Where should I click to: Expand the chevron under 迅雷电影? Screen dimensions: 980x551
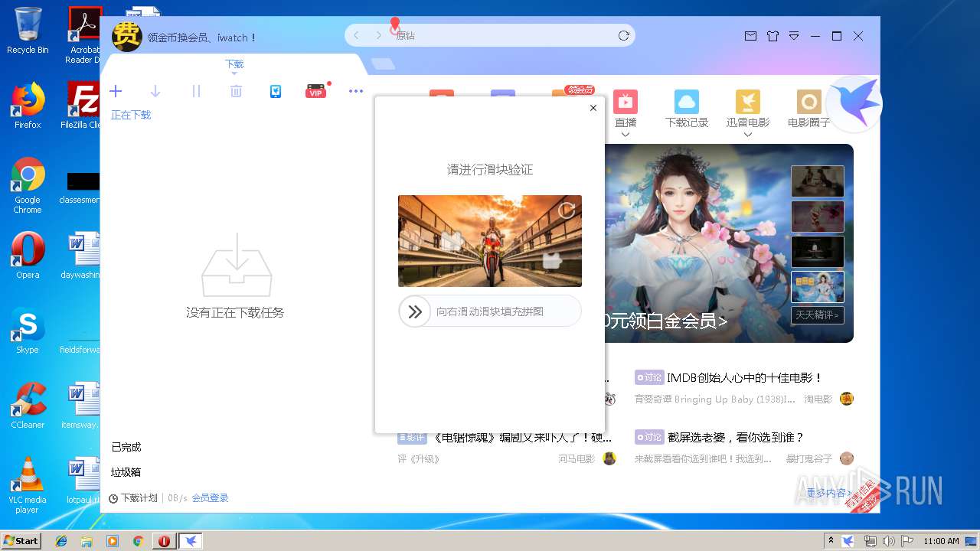click(x=748, y=135)
